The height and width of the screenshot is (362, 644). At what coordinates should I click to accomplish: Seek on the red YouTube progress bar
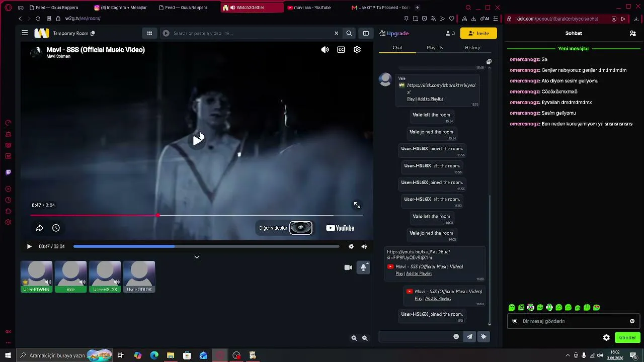pyautogui.click(x=196, y=215)
